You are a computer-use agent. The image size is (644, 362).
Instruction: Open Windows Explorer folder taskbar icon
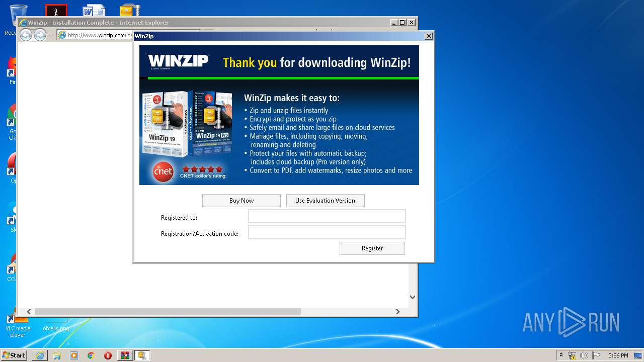coord(57,355)
